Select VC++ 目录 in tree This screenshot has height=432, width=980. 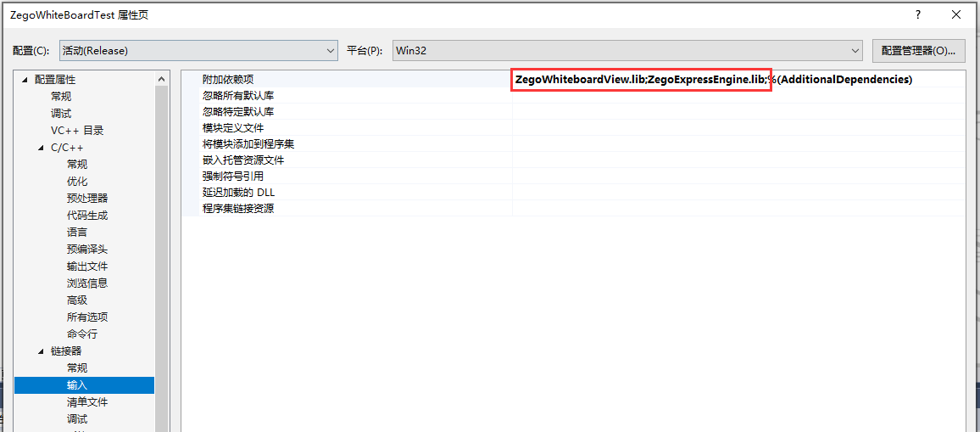pyautogui.click(x=76, y=131)
